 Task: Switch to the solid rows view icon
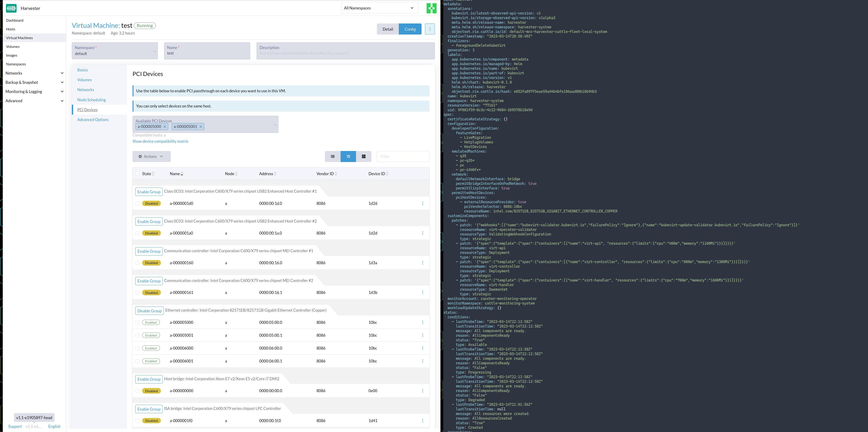[x=364, y=156]
